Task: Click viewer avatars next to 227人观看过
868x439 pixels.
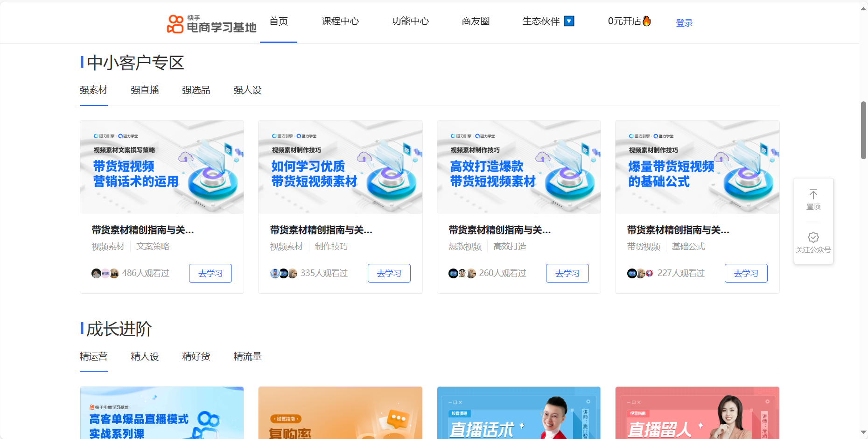Action: pos(640,273)
